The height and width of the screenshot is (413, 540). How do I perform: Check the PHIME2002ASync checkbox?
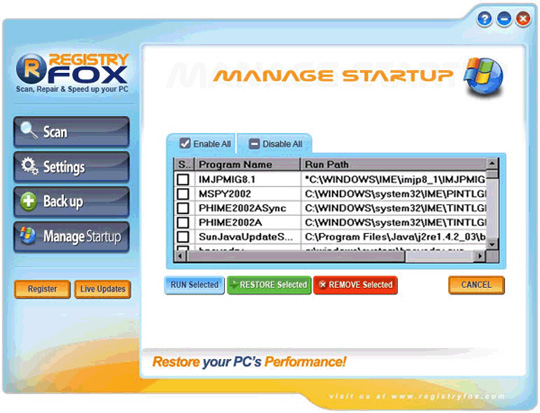[183, 208]
